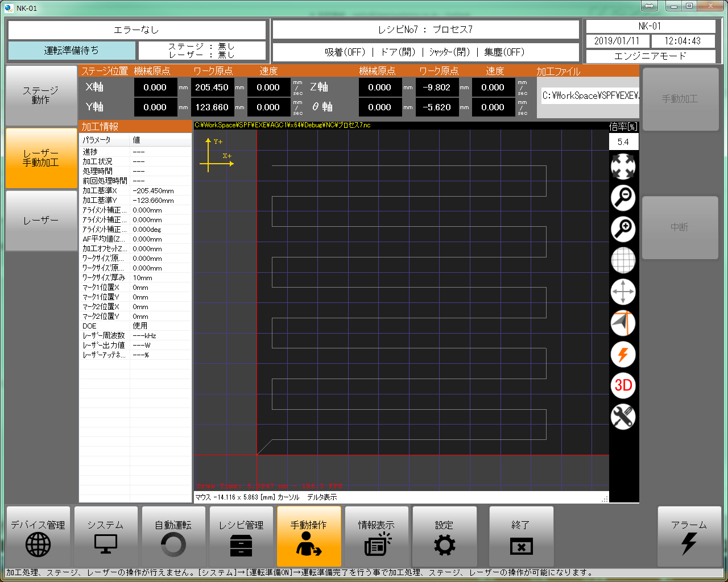728x582 pixels.
Task: Click the 値 column header
Action: click(161, 140)
